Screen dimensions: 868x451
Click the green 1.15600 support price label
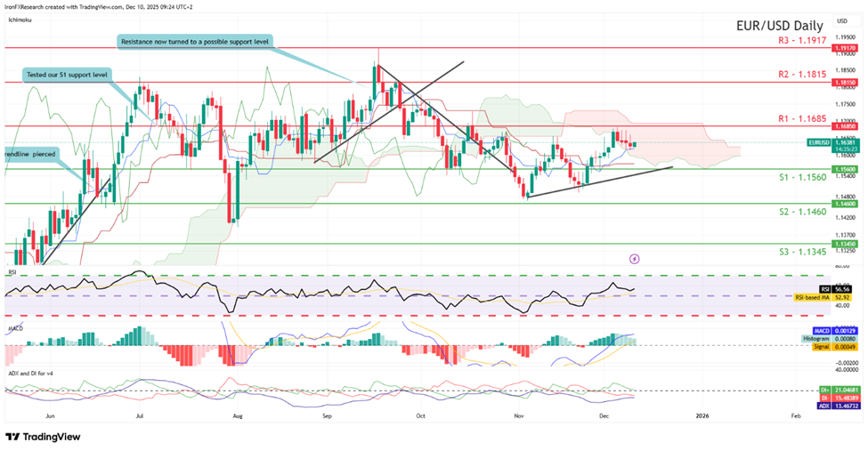pos(842,169)
